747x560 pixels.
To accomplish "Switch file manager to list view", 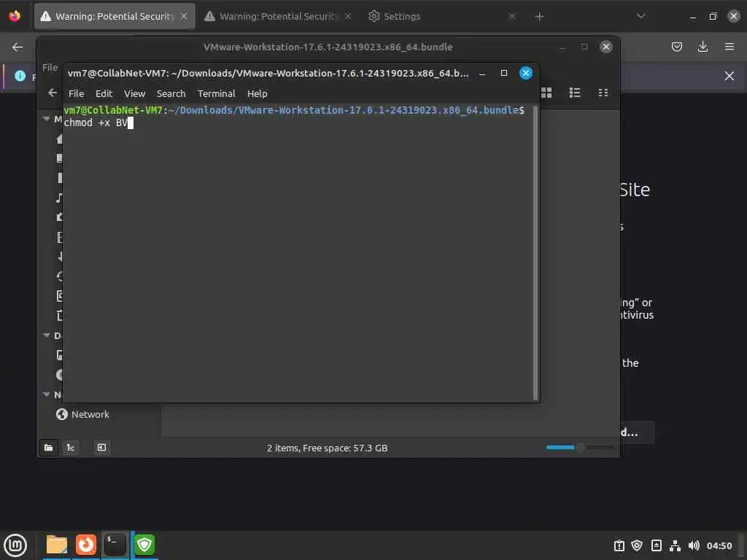I will 575,93.
